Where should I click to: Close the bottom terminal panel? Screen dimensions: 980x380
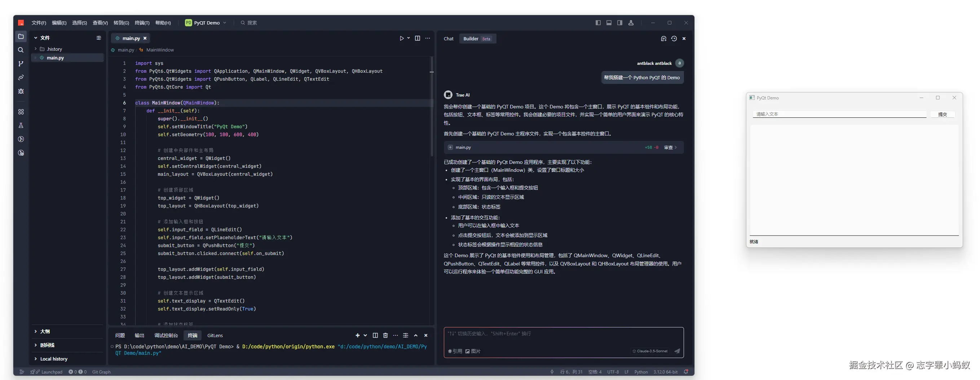coord(426,336)
